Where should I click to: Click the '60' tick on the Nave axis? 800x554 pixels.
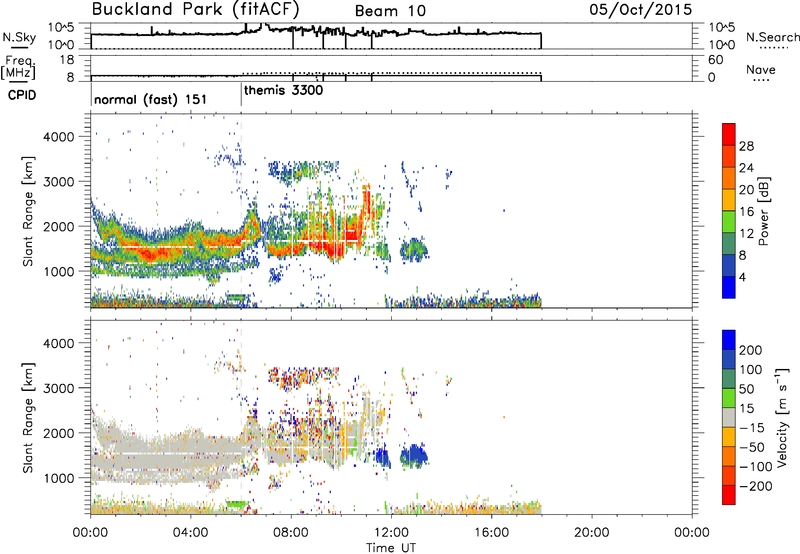tap(716, 60)
